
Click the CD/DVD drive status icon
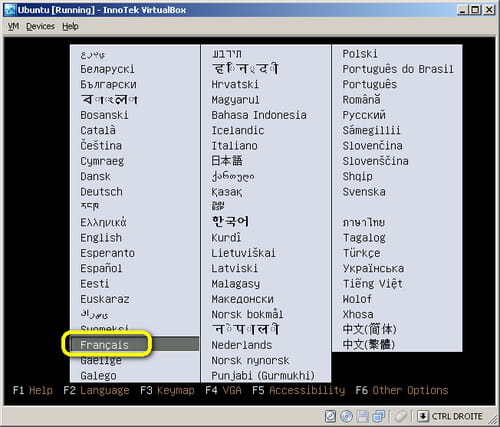(347, 416)
